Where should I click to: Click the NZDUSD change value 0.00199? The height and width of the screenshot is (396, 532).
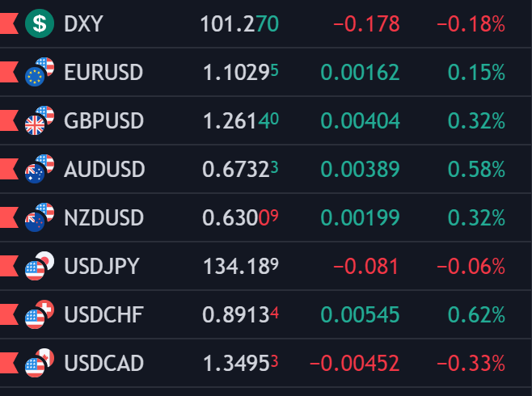tap(360, 218)
